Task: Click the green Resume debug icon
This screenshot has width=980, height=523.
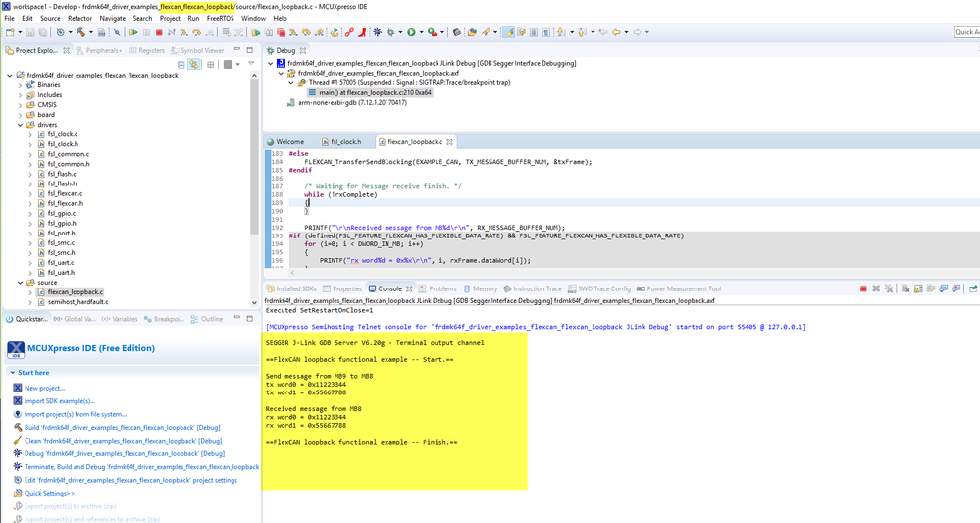Action: point(133,32)
